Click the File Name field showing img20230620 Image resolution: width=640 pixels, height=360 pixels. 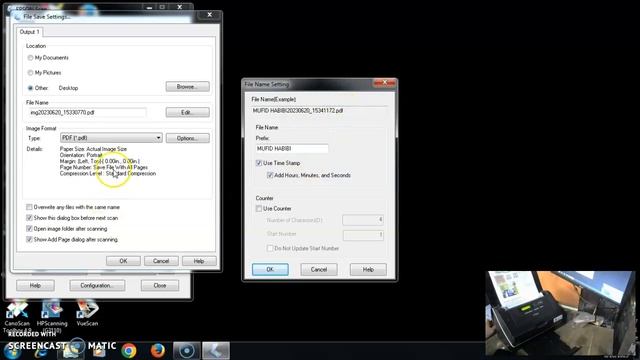pos(87,112)
